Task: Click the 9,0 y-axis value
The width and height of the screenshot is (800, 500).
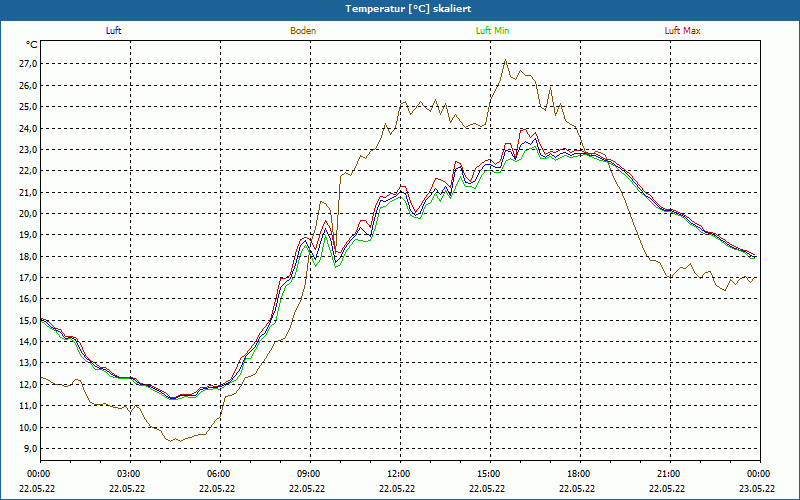Action: tap(31, 449)
